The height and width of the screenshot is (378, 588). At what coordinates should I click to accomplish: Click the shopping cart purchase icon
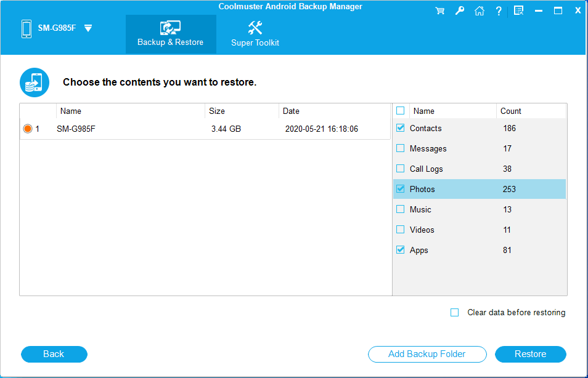coord(440,10)
